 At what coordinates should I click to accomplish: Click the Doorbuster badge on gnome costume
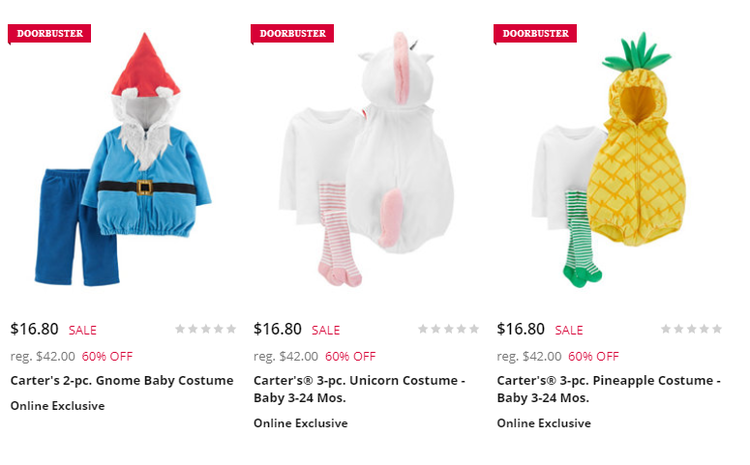(50, 33)
